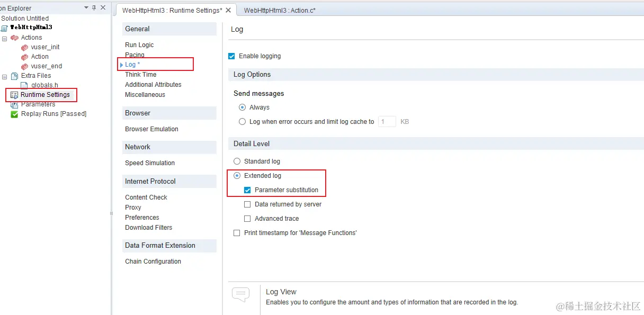Click the Parameters icon in Solution Explorer
Image resolution: width=644 pixels, height=315 pixels.
[14, 104]
